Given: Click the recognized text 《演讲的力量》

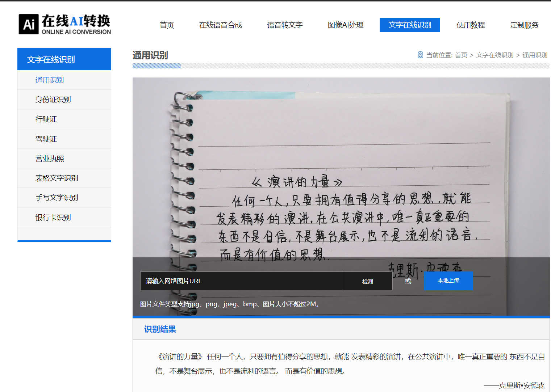Looking at the screenshot, I should tap(180, 357).
